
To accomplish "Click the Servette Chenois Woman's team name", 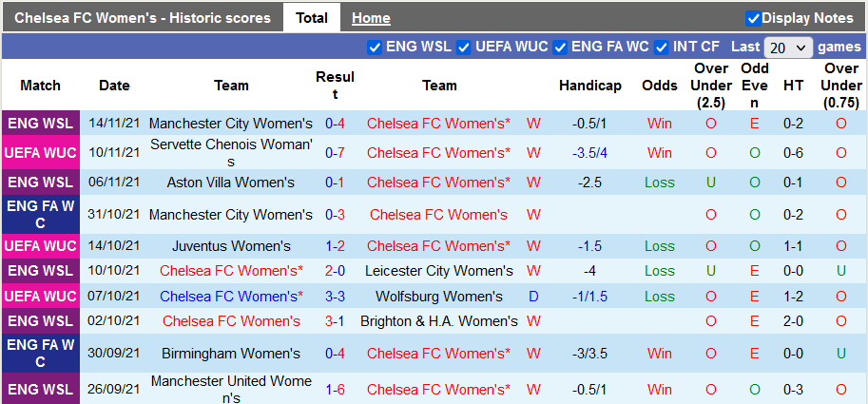I will 231,152.
